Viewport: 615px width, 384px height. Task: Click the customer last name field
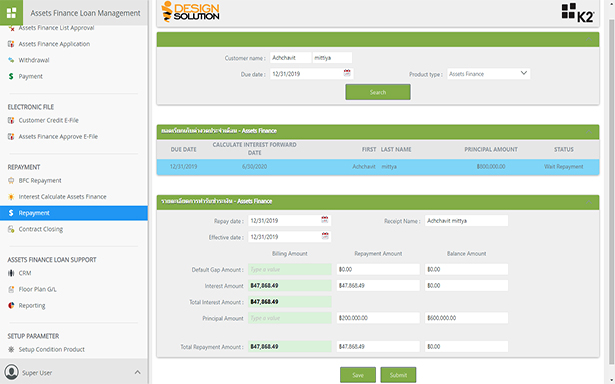(x=332, y=58)
